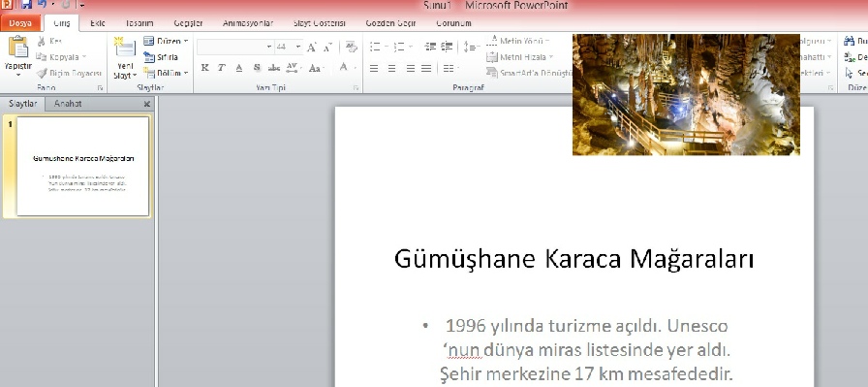Switch to the Görünüm ribbon tab
Screen dimensions: 868x387
453,23
